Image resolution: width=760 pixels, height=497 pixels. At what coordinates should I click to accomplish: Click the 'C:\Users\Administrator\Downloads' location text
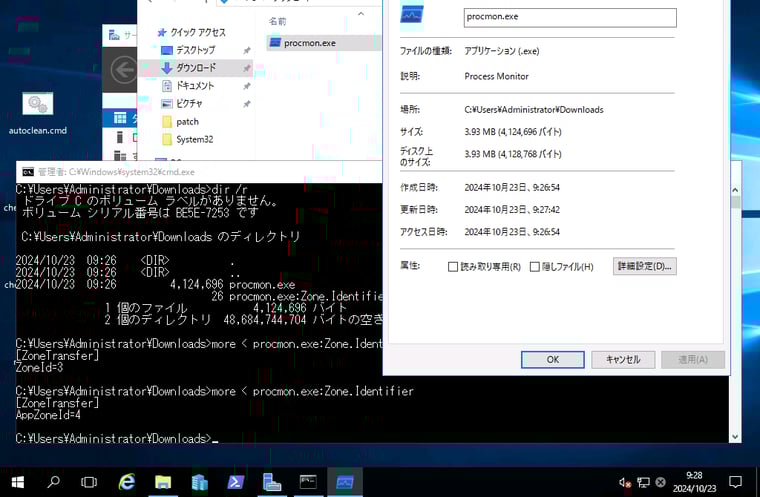click(x=534, y=110)
